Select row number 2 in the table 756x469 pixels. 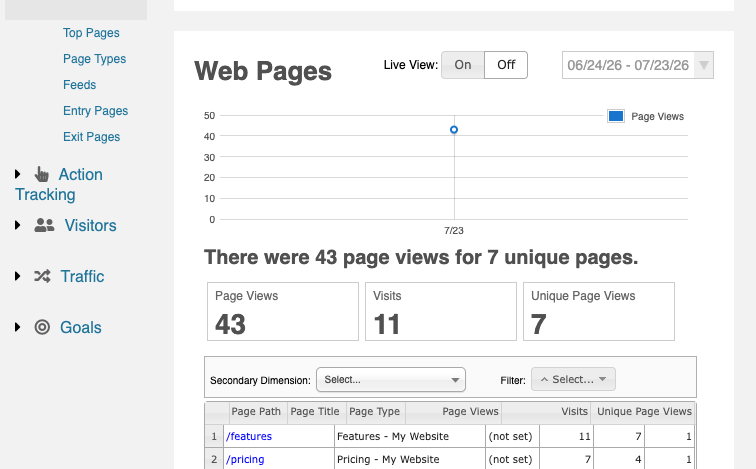214,459
